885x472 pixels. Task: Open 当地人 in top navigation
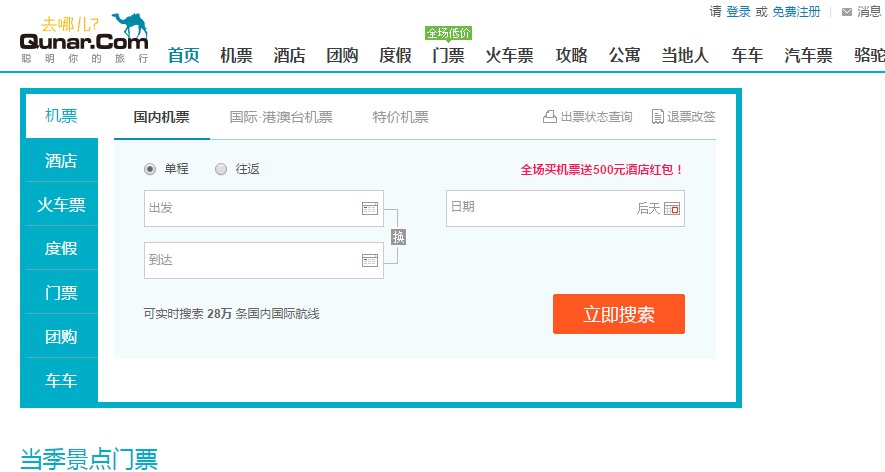685,55
